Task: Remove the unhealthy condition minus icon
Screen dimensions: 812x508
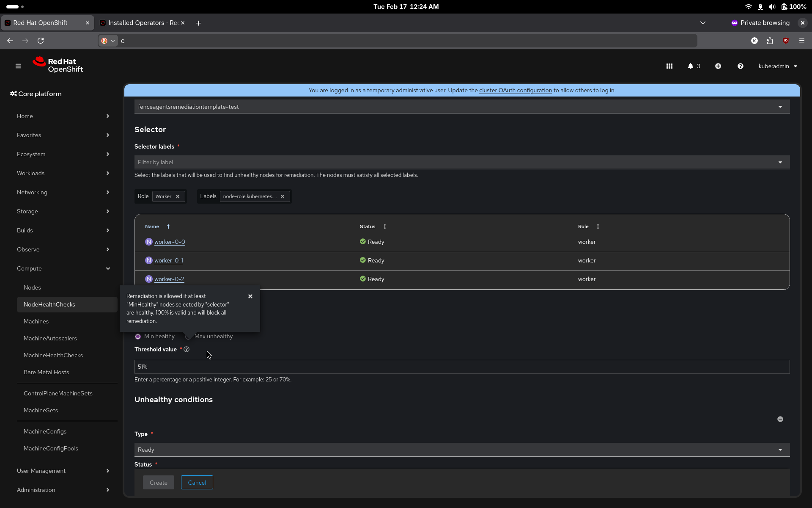Action: (x=780, y=419)
